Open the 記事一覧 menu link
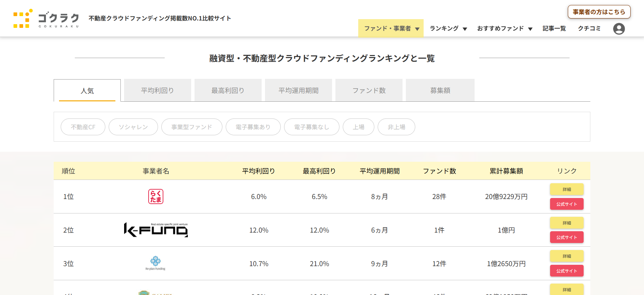Viewport: 644px width, 295px height. (x=554, y=29)
